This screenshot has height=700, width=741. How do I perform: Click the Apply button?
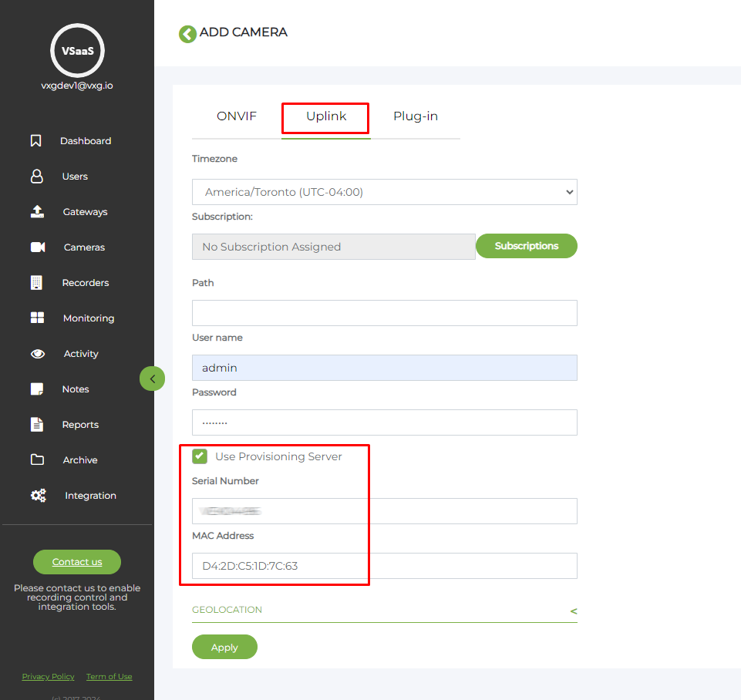pos(224,648)
